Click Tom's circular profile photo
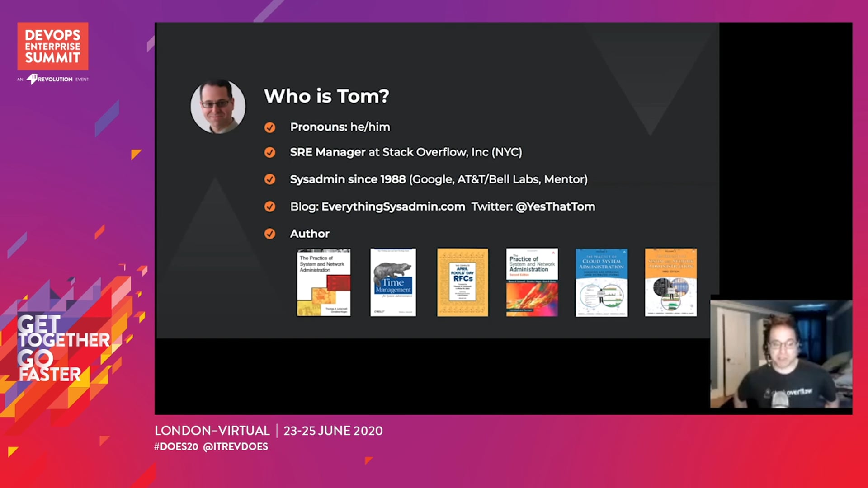 point(218,107)
